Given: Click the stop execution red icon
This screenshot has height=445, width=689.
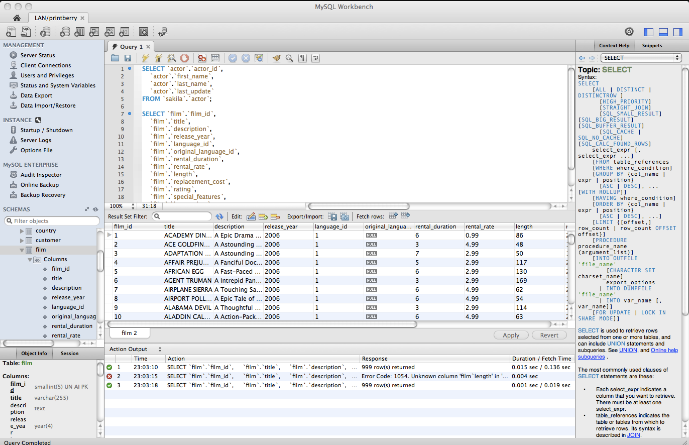Looking at the screenshot, I should pos(187,59).
